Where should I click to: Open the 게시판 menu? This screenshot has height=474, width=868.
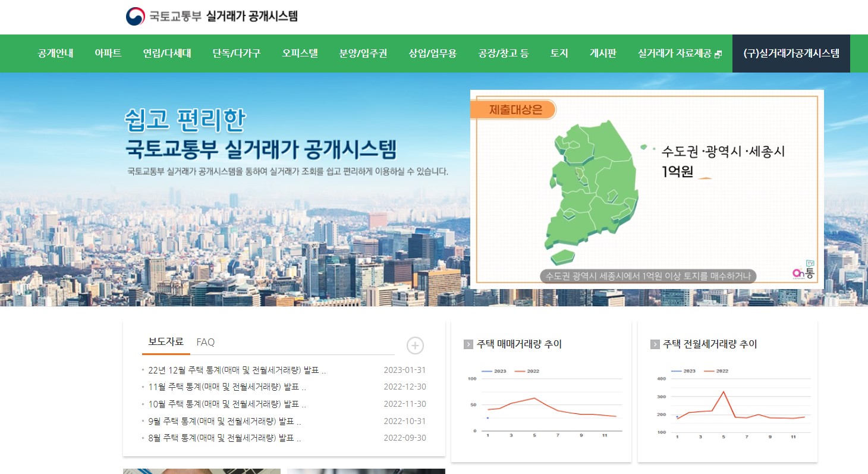coord(602,53)
